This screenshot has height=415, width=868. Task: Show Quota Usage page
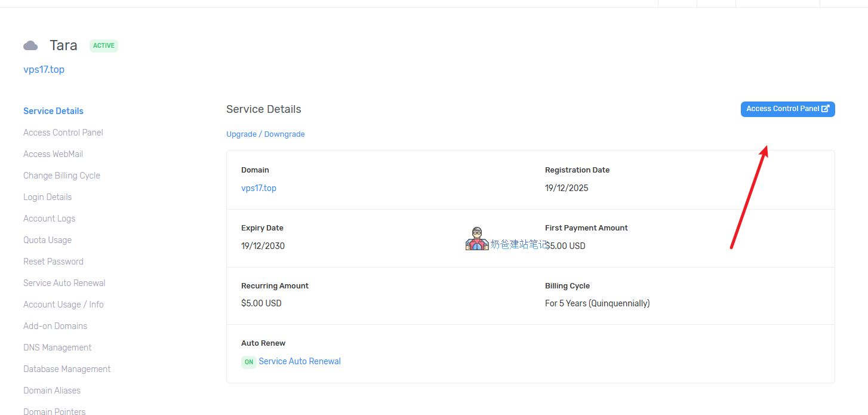pyautogui.click(x=47, y=240)
